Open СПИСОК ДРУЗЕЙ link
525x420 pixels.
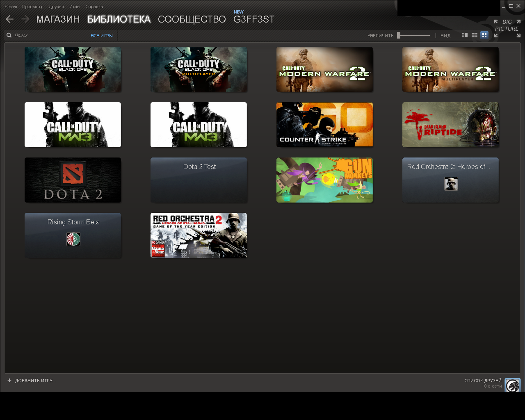point(483,381)
